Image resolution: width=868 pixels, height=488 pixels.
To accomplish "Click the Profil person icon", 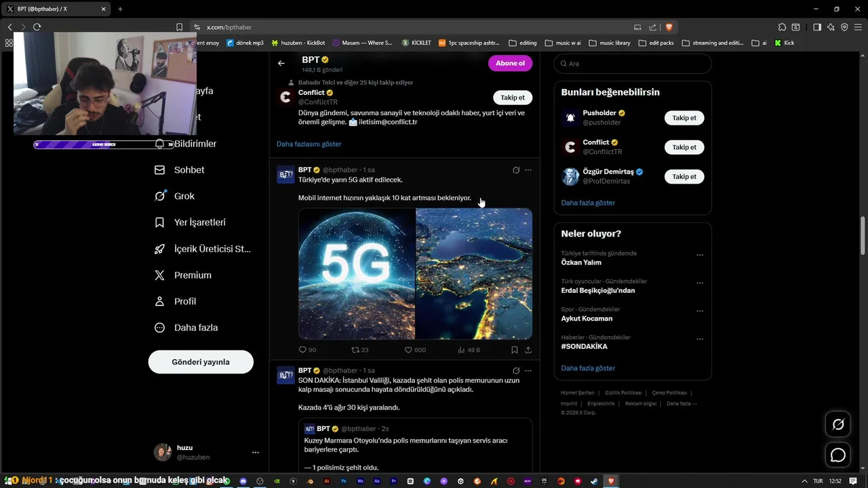I will (159, 302).
